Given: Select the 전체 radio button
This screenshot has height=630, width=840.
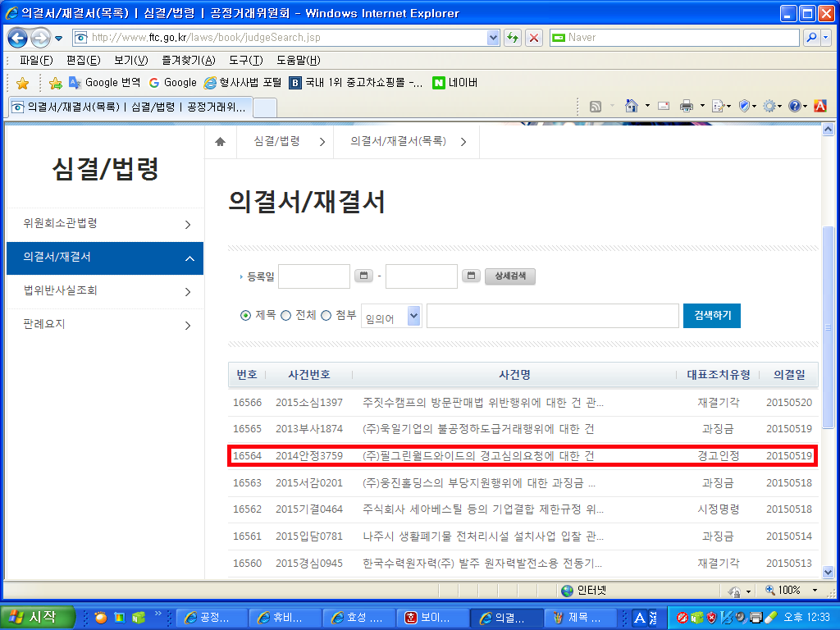Looking at the screenshot, I should point(286,316).
